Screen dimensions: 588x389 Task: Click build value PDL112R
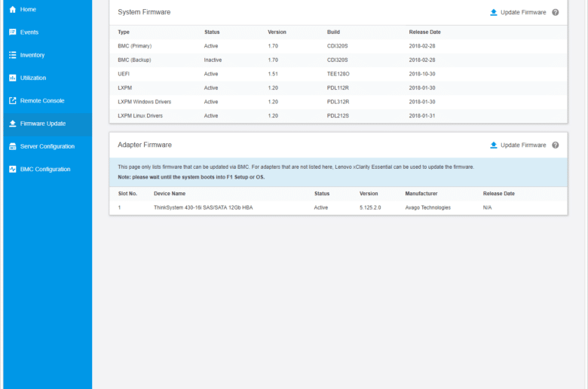338,87
